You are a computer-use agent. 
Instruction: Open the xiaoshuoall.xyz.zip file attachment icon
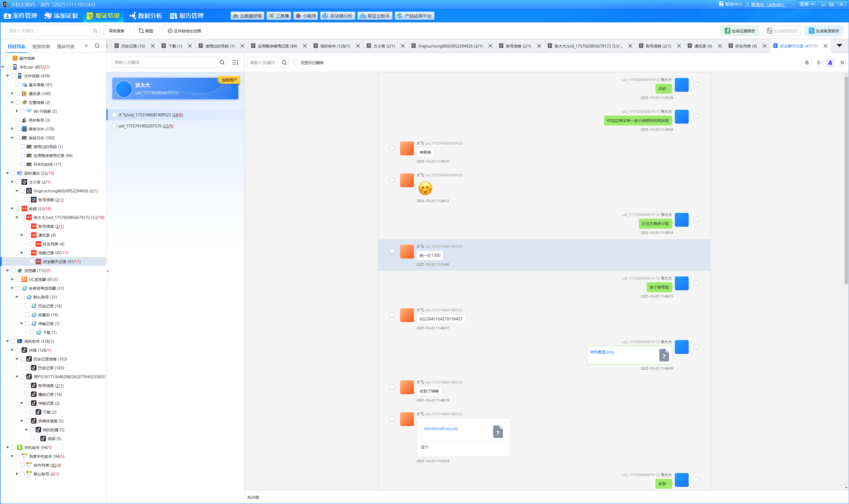[498, 432]
